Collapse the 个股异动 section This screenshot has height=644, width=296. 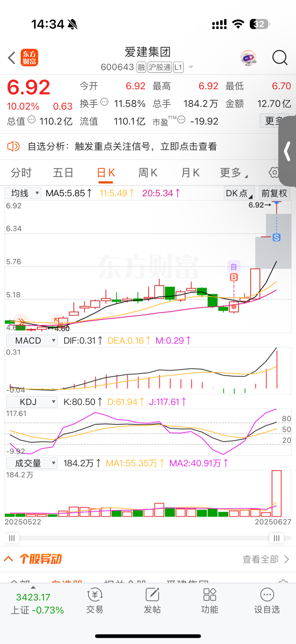click(x=8, y=559)
